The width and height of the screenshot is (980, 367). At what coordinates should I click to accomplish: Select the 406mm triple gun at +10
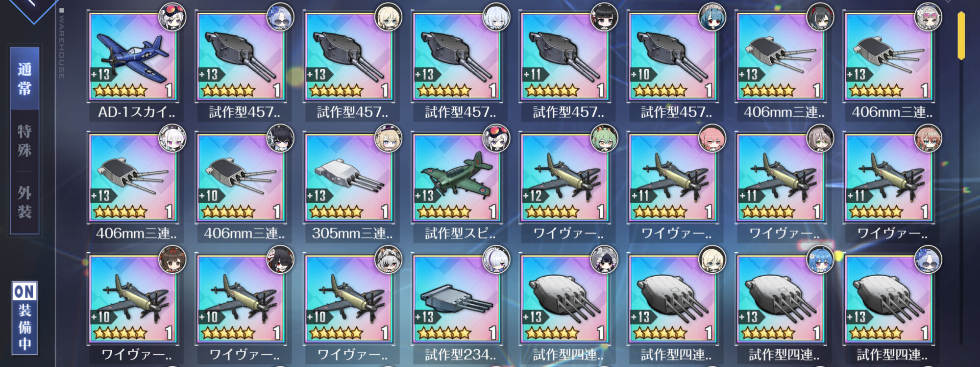pos(240,178)
